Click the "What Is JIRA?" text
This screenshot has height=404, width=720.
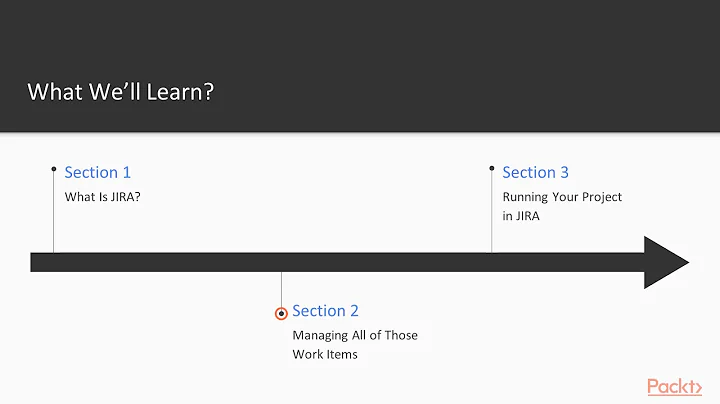[103, 197]
